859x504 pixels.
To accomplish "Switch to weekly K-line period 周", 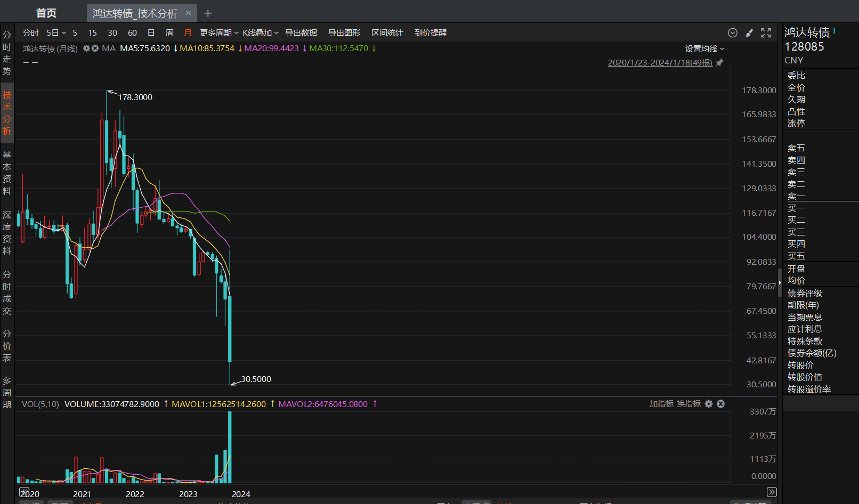I will point(169,33).
